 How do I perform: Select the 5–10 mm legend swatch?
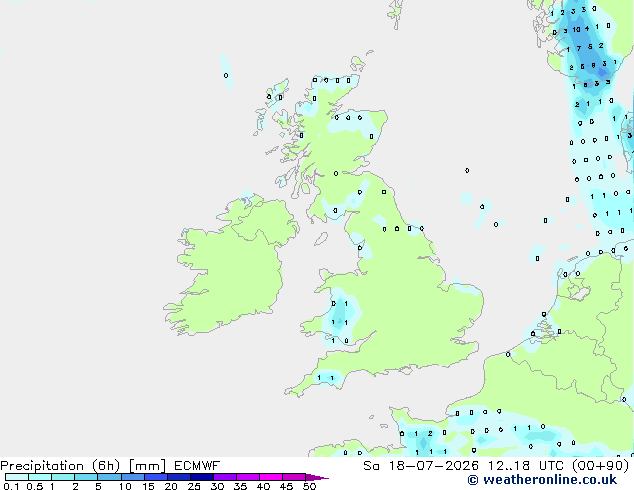(109, 477)
